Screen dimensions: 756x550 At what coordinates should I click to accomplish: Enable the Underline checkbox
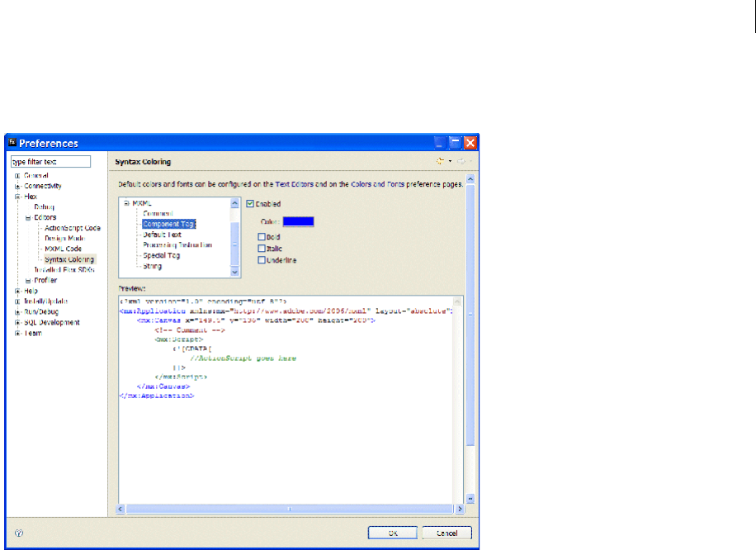pos(262,259)
